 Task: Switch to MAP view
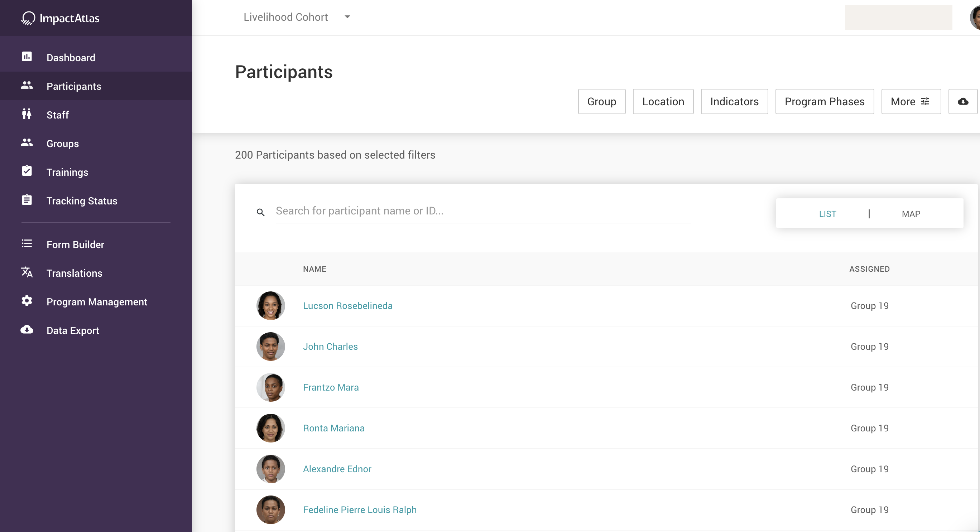[x=911, y=214]
